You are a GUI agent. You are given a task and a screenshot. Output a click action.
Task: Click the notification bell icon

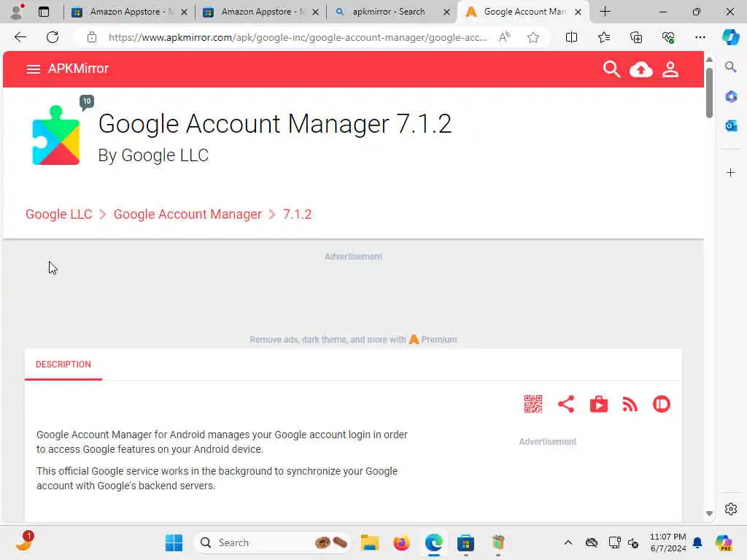(697, 542)
